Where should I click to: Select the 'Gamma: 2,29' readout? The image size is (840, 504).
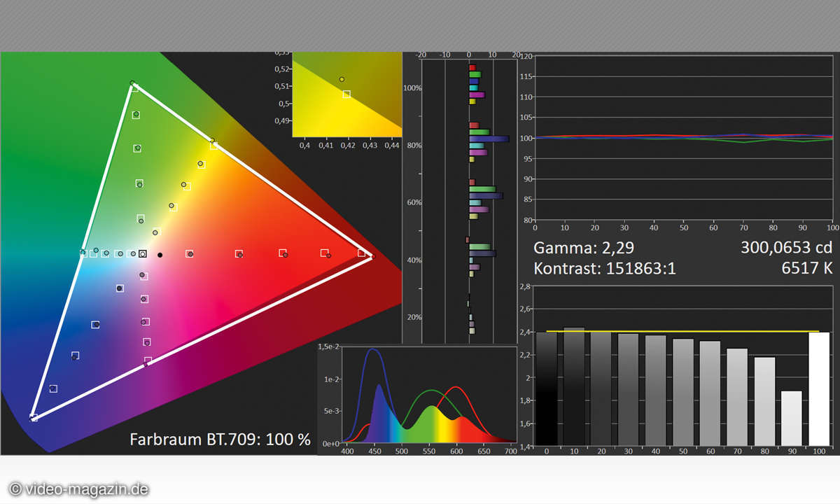pos(584,248)
